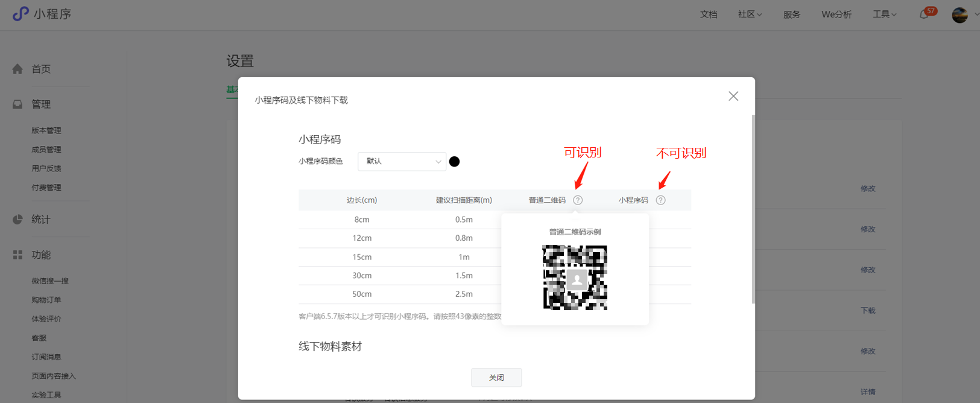Open 付费管理 in the sidebar

pos(46,188)
